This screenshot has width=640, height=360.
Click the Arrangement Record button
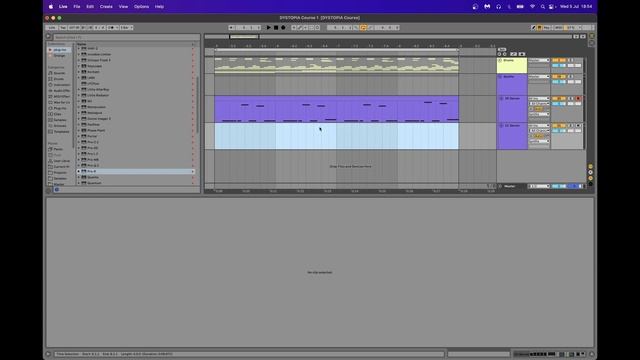pyautogui.click(x=283, y=28)
